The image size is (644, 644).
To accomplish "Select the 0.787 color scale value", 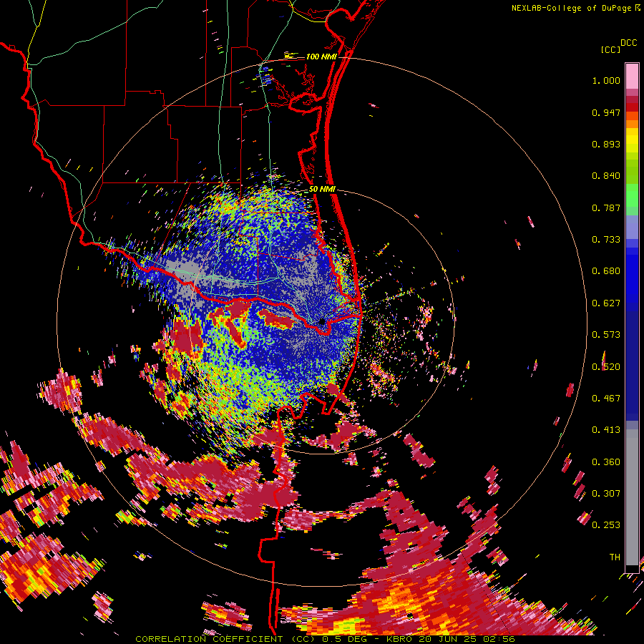I will click(606, 208).
